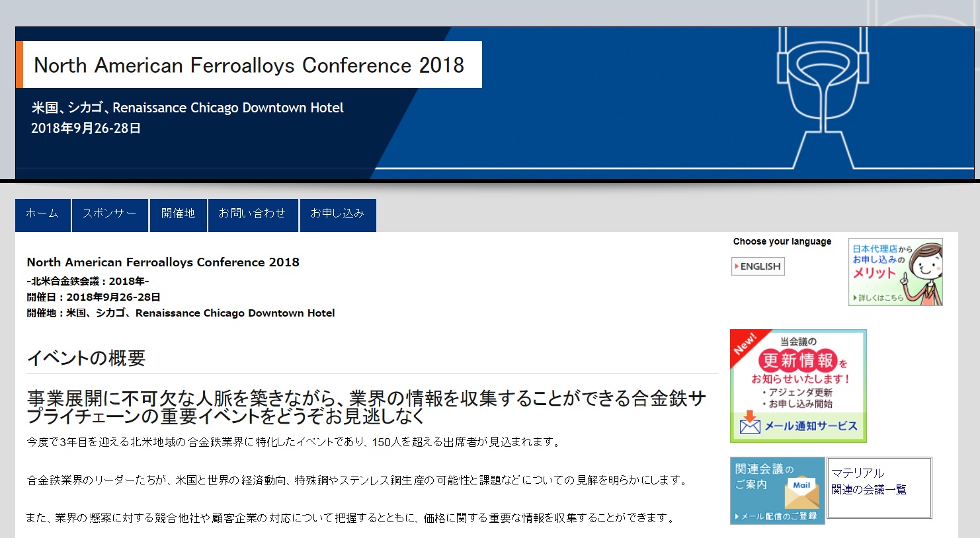Click the headline 事業展開に不可欠な人脈を築きながら
980x538 pixels.
[x=366, y=407]
